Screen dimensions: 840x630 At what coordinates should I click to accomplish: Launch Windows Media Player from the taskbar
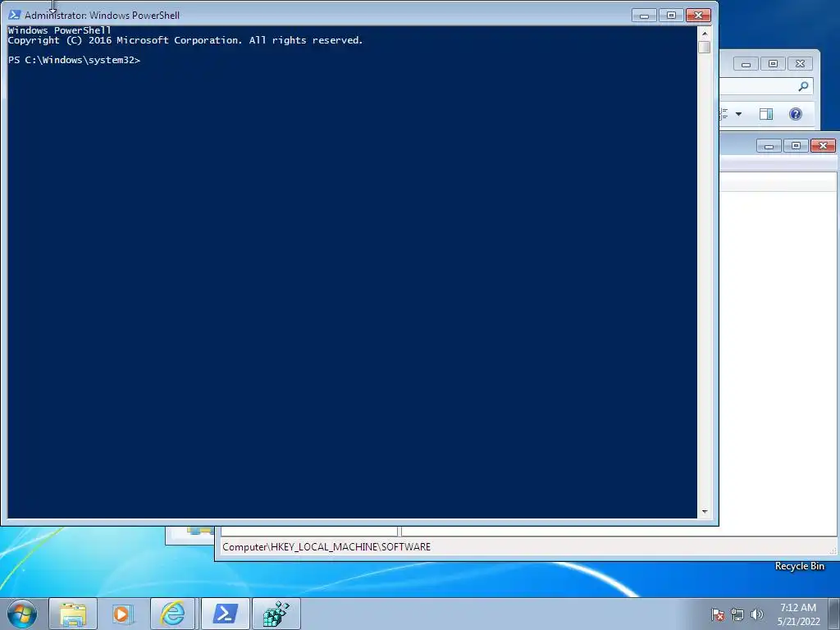coord(122,614)
